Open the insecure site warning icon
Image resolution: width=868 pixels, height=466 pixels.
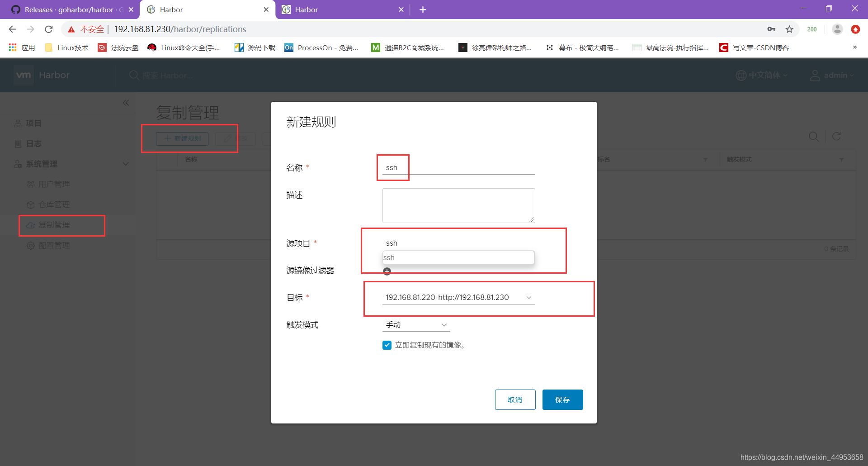pyautogui.click(x=71, y=29)
